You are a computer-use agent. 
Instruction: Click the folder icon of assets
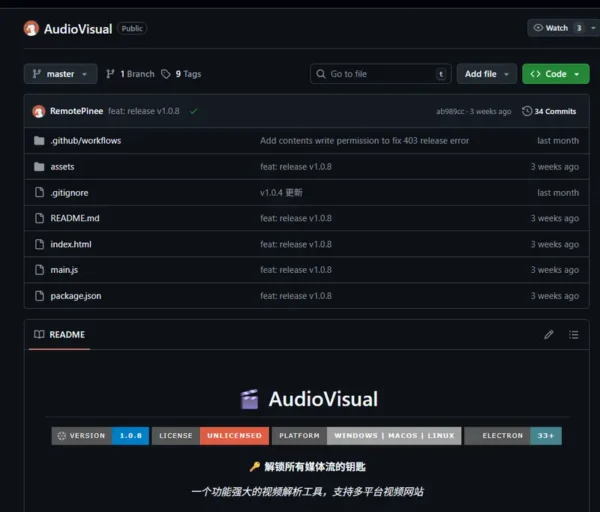(39, 166)
